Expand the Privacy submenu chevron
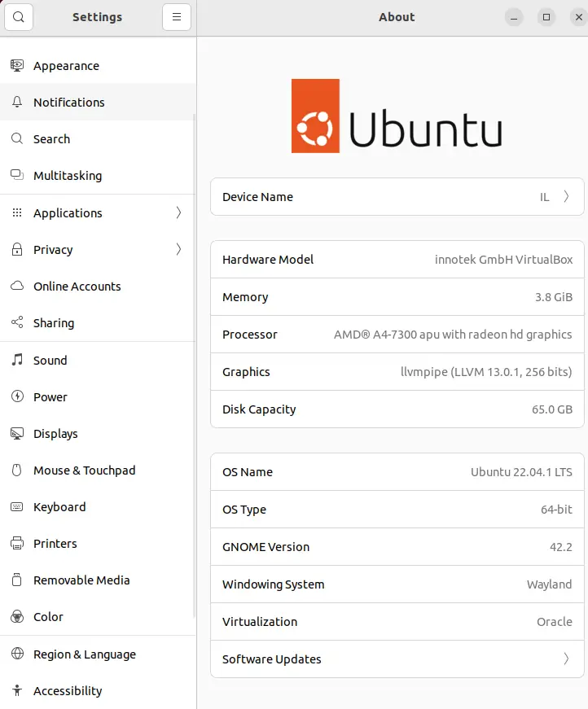Viewport: 588px width, 709px height. tap(178, 249)
